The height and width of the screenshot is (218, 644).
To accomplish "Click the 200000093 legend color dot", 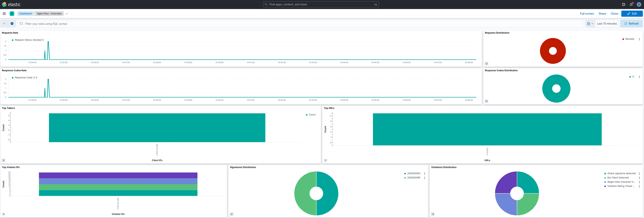I will 405,174.
